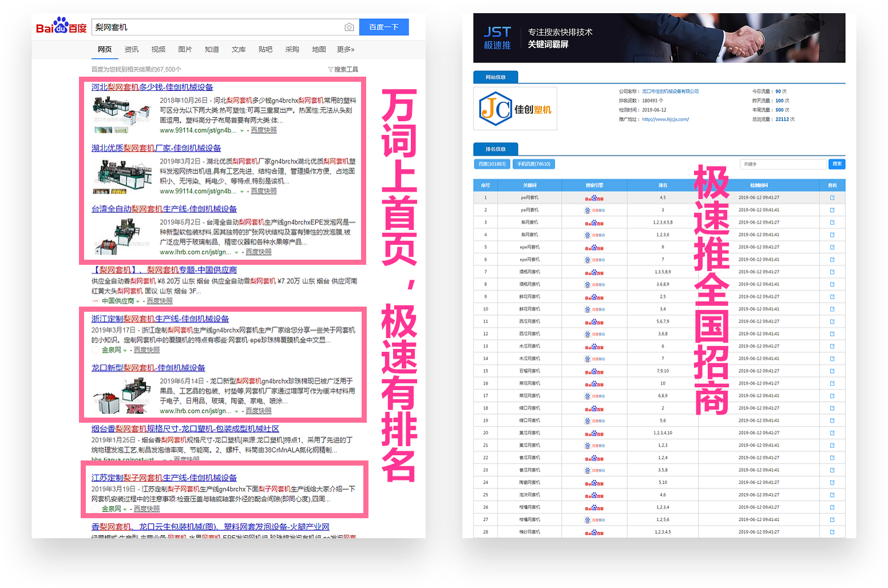Click Baidu engine logo in row 1
This screenshot has height=588, width=888.
click(x=594, y=198)
